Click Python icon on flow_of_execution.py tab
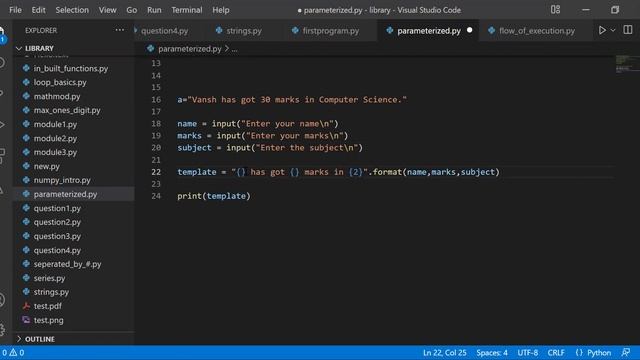Screen dimensions: 640x360 491,30
